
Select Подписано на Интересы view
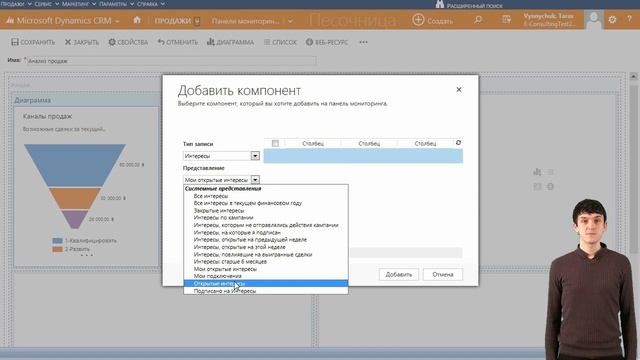[x=224, y=291]
